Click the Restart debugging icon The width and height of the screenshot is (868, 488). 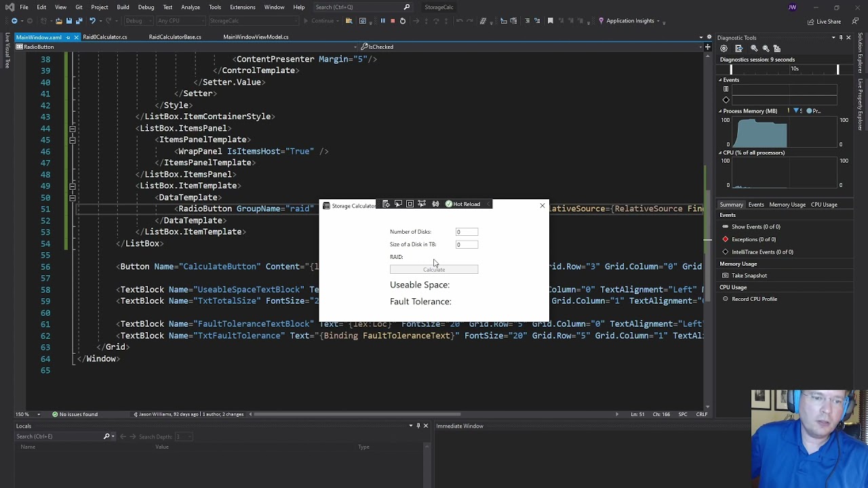pyautogui.click(x=402, y=21)
